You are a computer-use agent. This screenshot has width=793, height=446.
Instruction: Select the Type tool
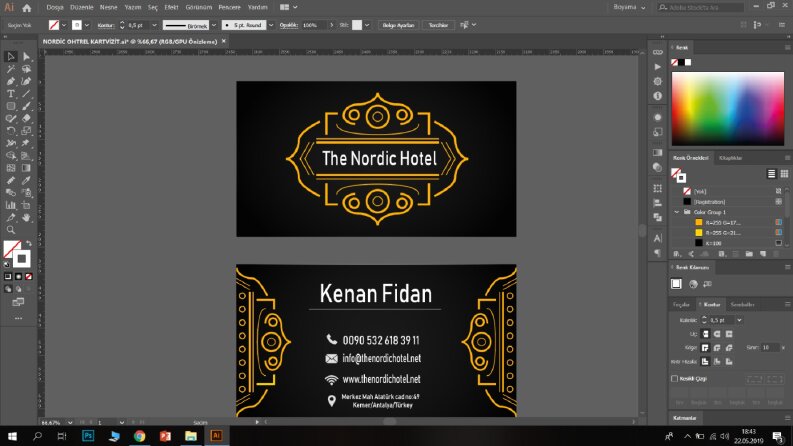[11, 94]
